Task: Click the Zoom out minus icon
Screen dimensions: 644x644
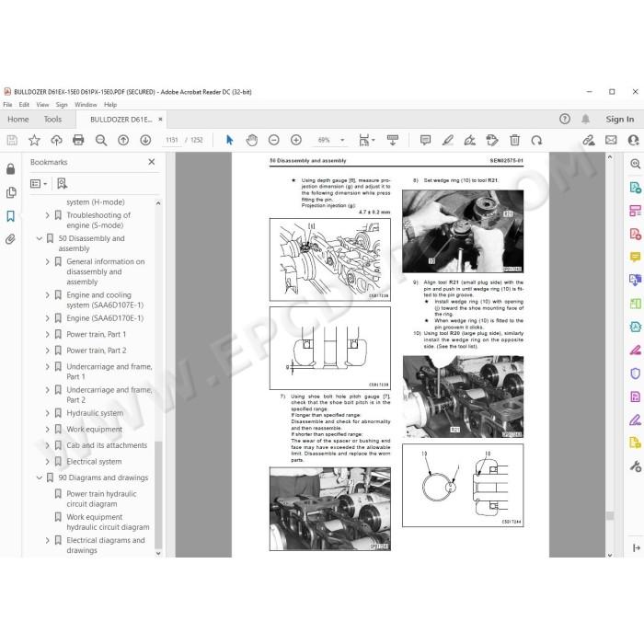Action: 273,140
